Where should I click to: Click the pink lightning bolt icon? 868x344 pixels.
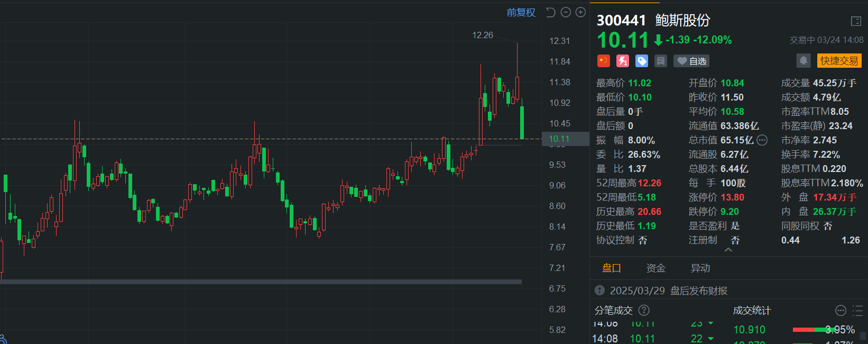[623, 61]
